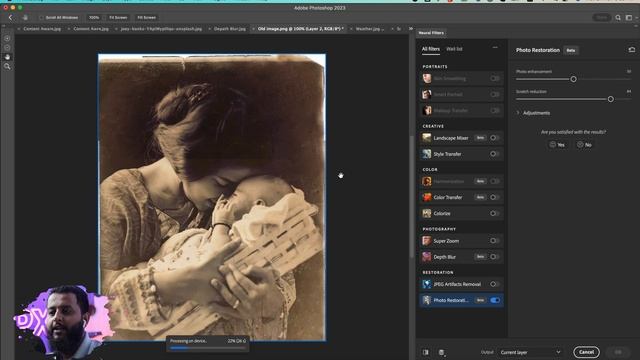Screen dimensions: 640x360
Task: Close the Old image.png document tab
Action: 253,29
